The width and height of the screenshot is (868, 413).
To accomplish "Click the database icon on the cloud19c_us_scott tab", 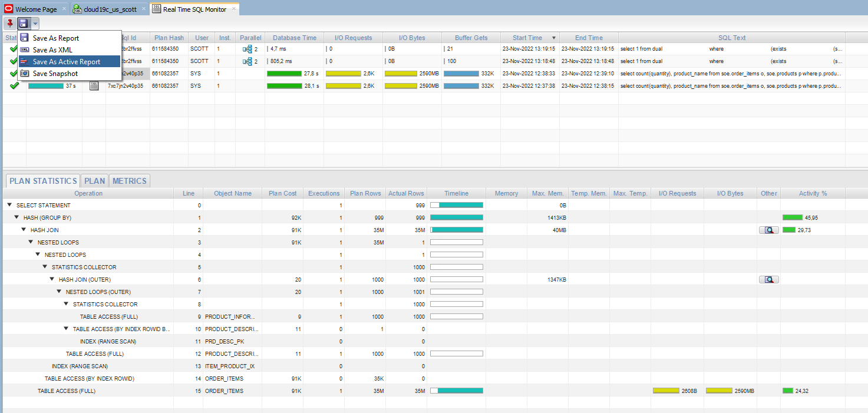I will pyautogui.click(x=77, y=9).
